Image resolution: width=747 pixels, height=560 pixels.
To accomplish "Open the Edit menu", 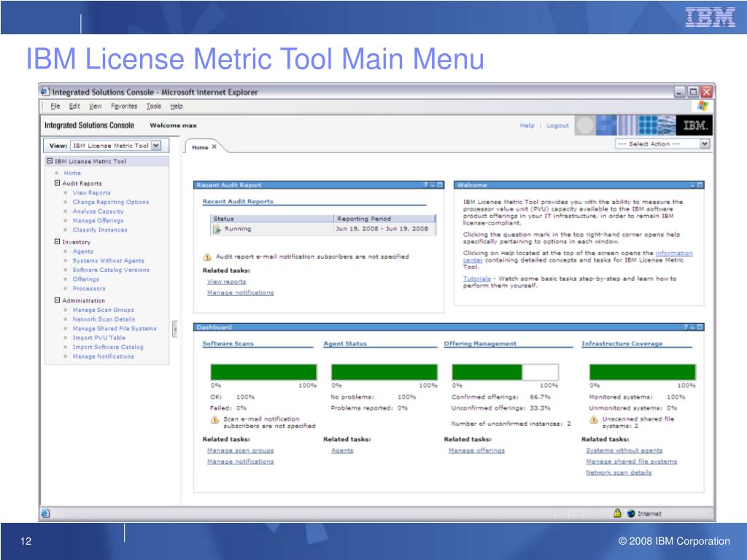I will (x=74, y=106).
